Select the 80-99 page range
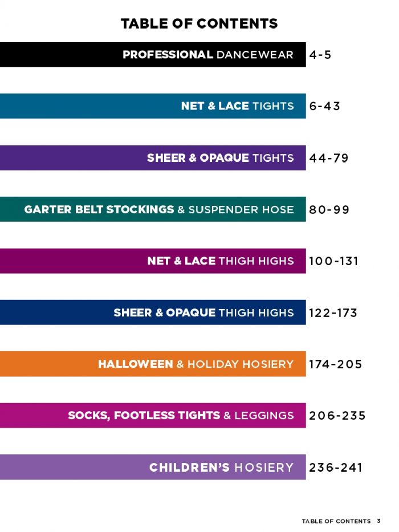 coord(329,209)
